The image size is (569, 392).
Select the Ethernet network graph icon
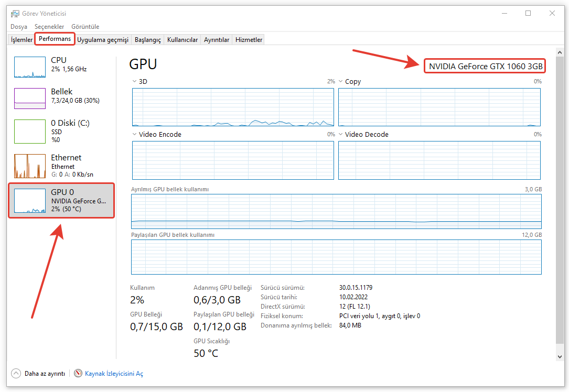coord(29,166)
